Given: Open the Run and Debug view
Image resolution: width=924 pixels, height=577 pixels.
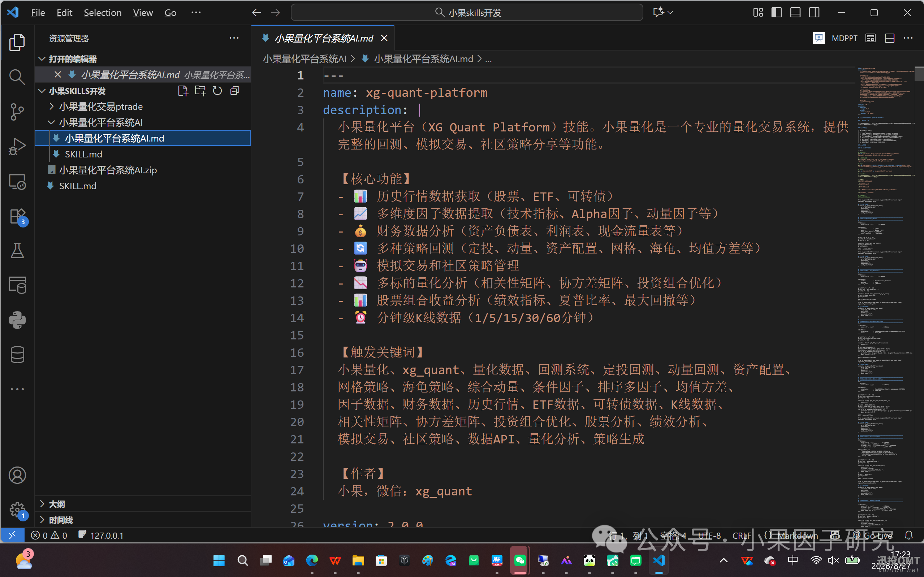Looking at the screenshot, I should 17,147.
